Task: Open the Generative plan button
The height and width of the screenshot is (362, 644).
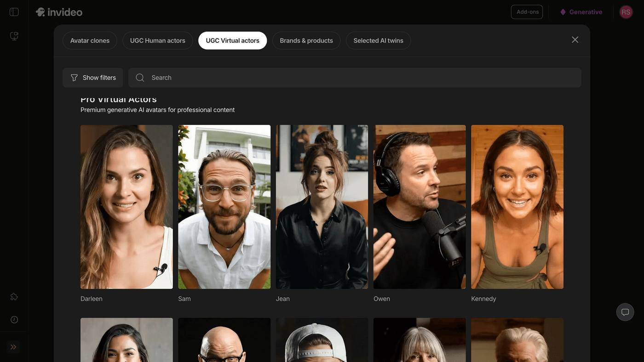Action: tap(581, 12)
